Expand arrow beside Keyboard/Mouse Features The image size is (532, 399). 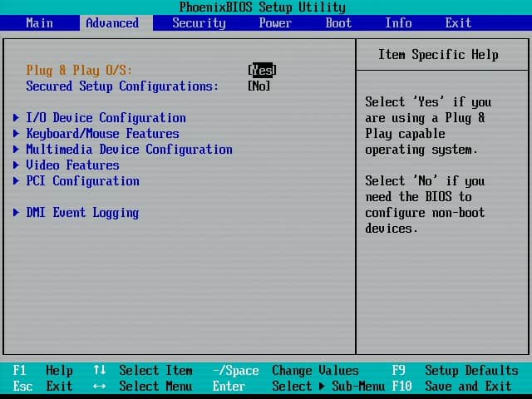click(x=16, y=133)
